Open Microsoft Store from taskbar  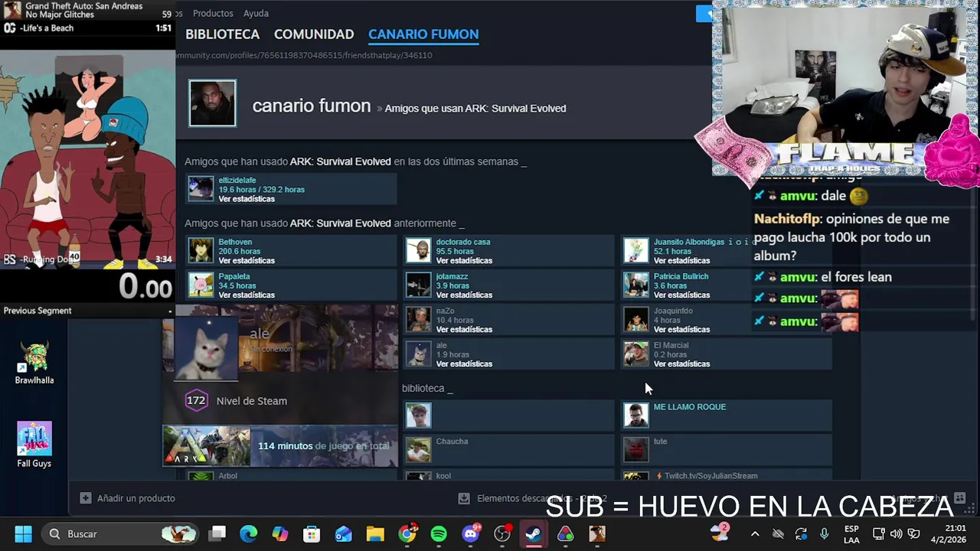pyautogui.click(x=312, y=533)
